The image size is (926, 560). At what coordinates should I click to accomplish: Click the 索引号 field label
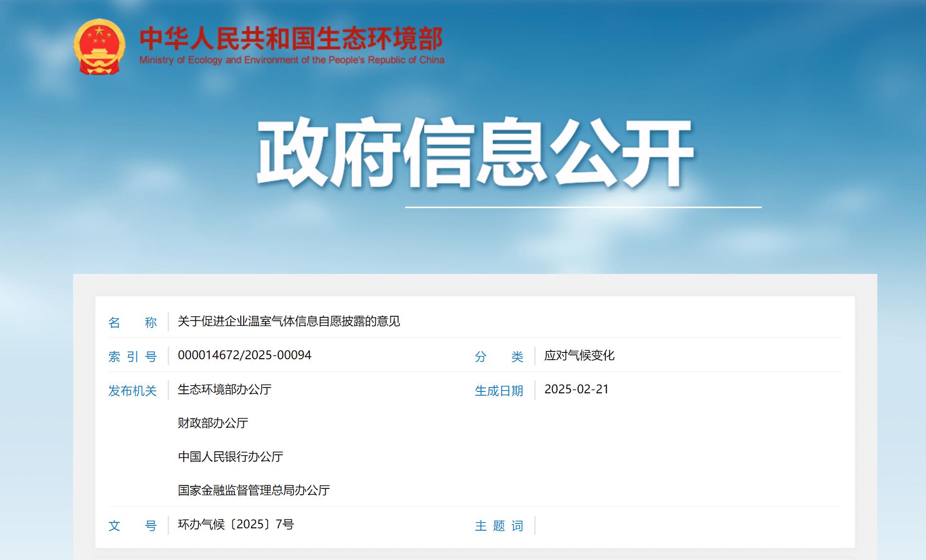[x=133, y=356]
